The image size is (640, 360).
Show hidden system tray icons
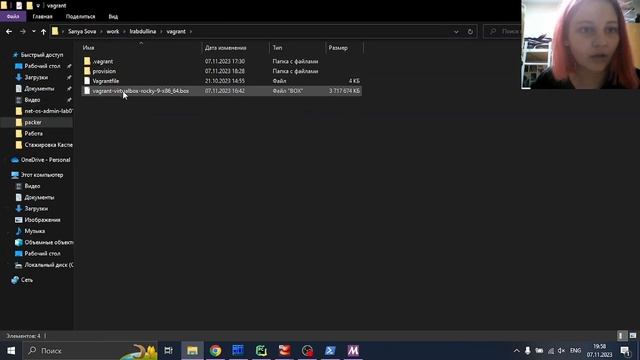click(x=516, y=351)
